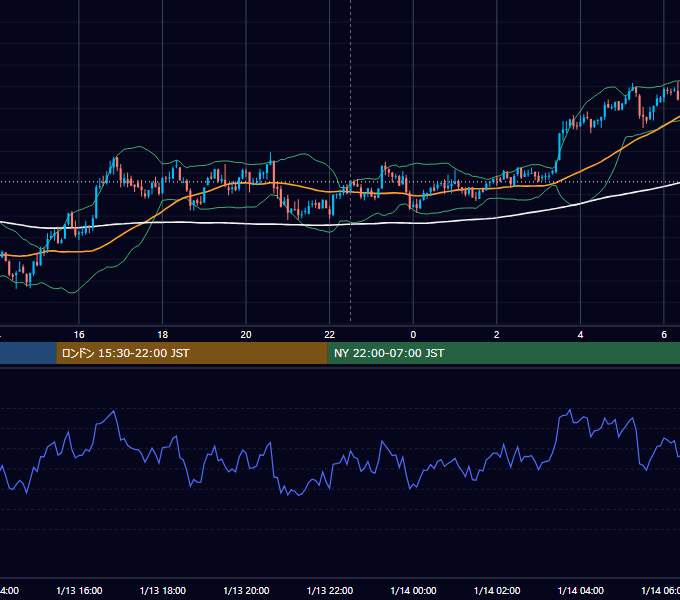This screenshot has width=680, height=600.
Task: Click the 1/14 04:00 date label
Action: click(581, 590)
